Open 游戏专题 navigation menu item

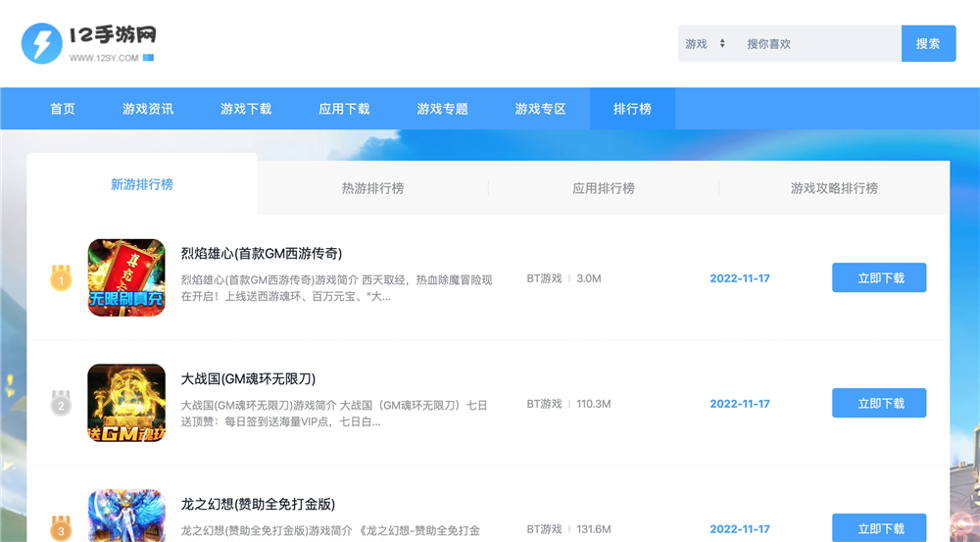coord(442,109)
